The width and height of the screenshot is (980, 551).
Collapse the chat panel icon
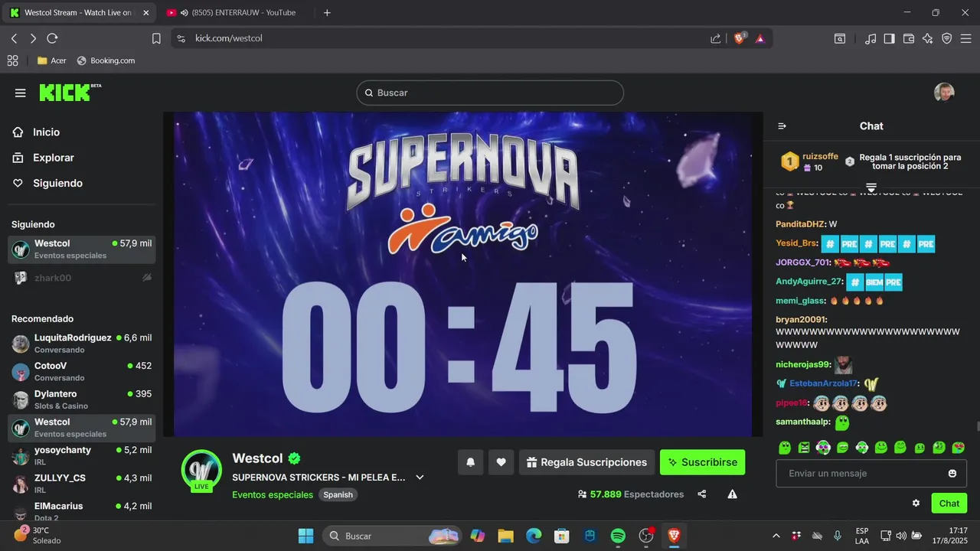(x=782, y=126)
